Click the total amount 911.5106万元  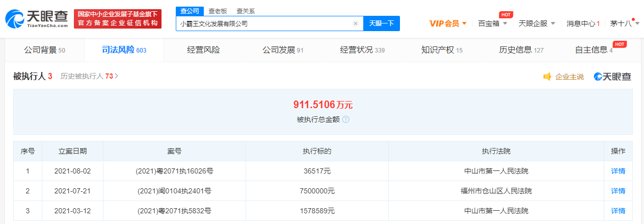[x=323, y=105]
